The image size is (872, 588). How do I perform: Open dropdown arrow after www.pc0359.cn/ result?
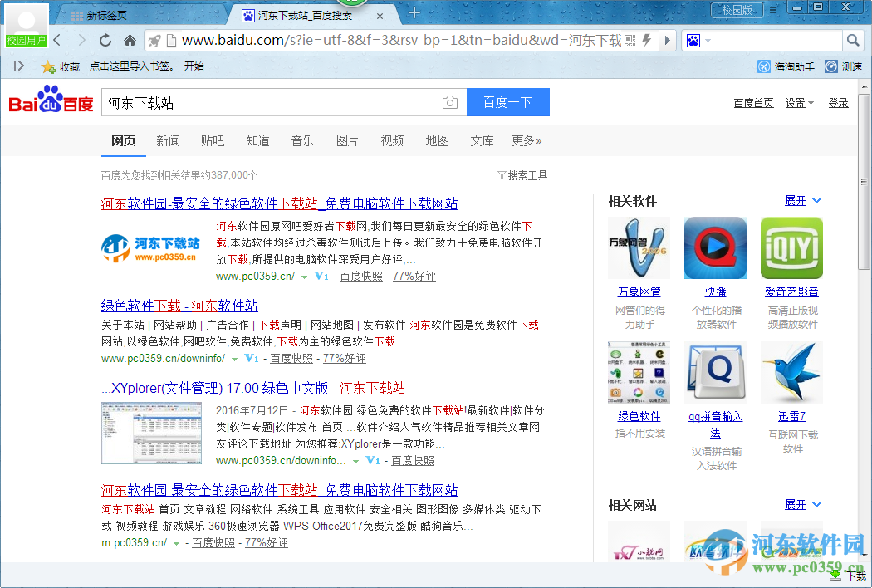pos(304,277)
